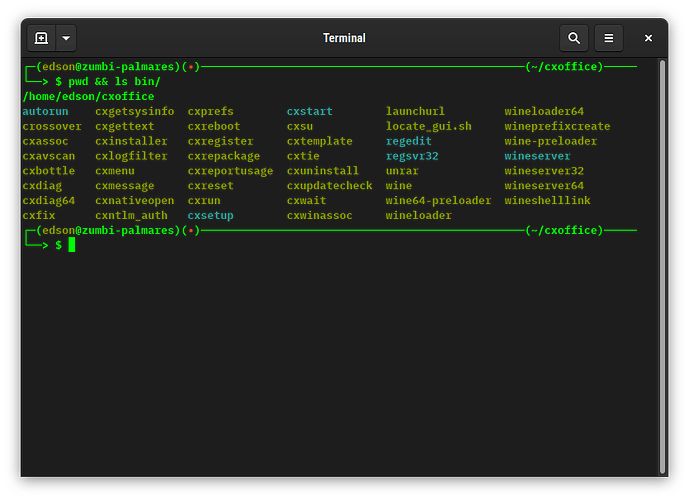Click the wineserver32 entry

(x=544, y=170)
